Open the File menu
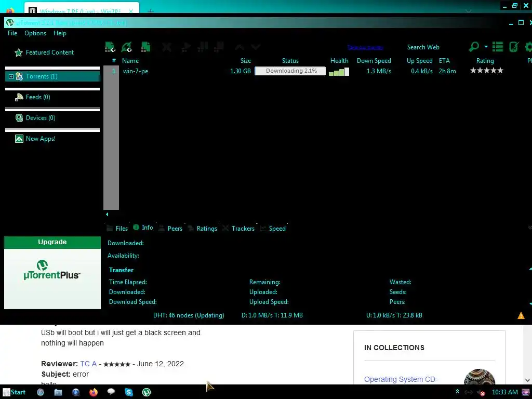The width and height of the screenshot is (532, 399). pos(12,33)
